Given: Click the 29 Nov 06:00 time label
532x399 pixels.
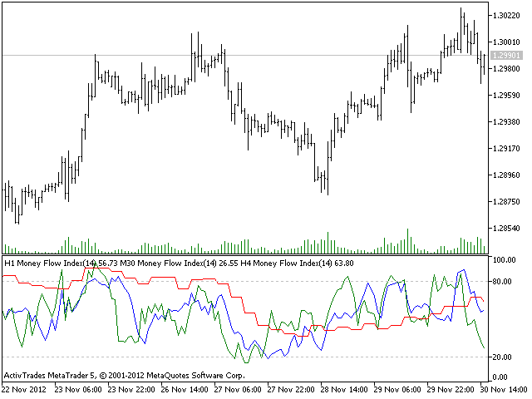Looking at the screenshot, I should (x=397, y=390).
